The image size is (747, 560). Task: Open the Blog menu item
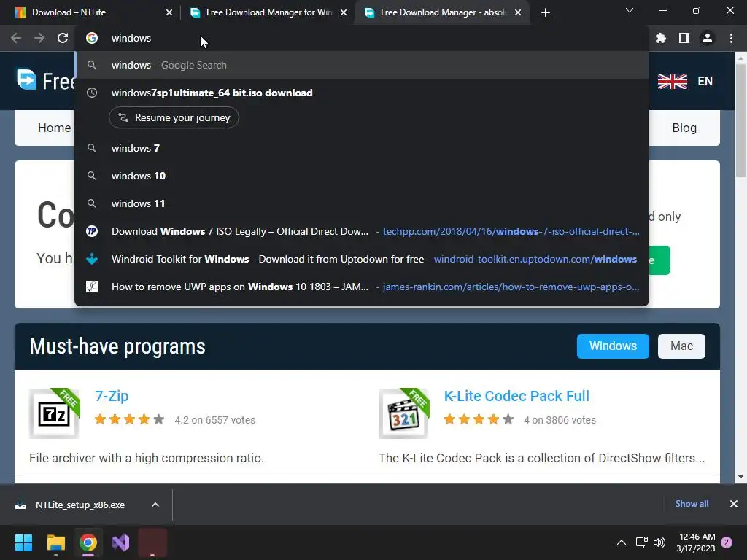point(684,128)
